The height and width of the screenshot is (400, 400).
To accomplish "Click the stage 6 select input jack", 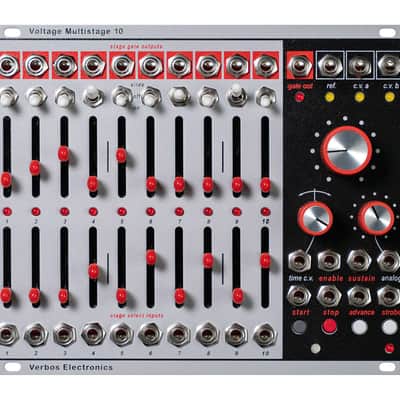I will click(x=151, y=334).
